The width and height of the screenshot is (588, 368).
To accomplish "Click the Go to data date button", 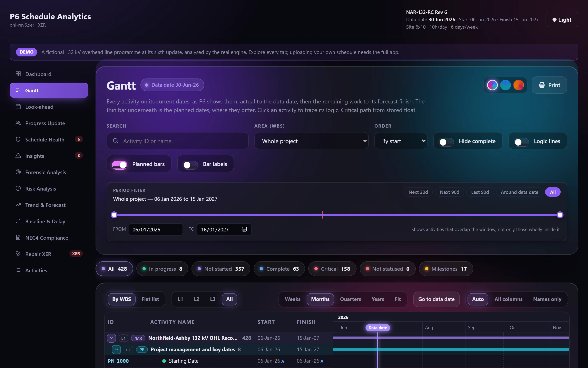I will tap(436, 299).
